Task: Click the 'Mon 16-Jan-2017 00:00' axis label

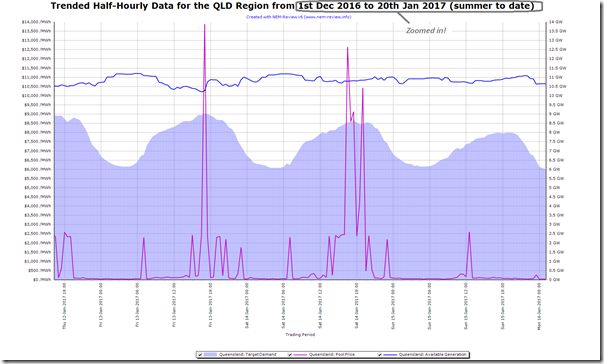Action: [539, 306]
